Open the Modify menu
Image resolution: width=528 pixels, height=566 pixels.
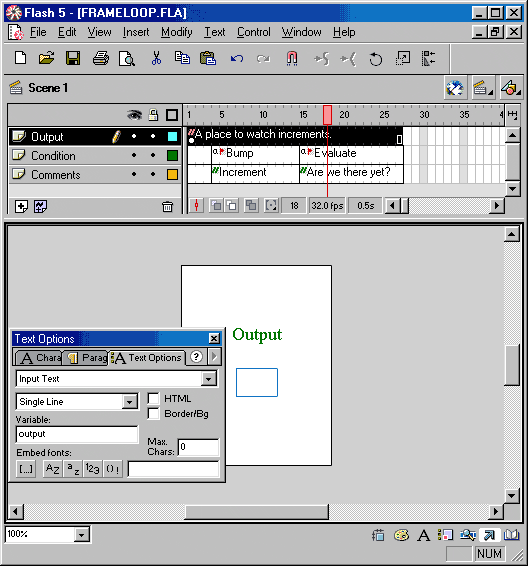(x=176, y=32)
